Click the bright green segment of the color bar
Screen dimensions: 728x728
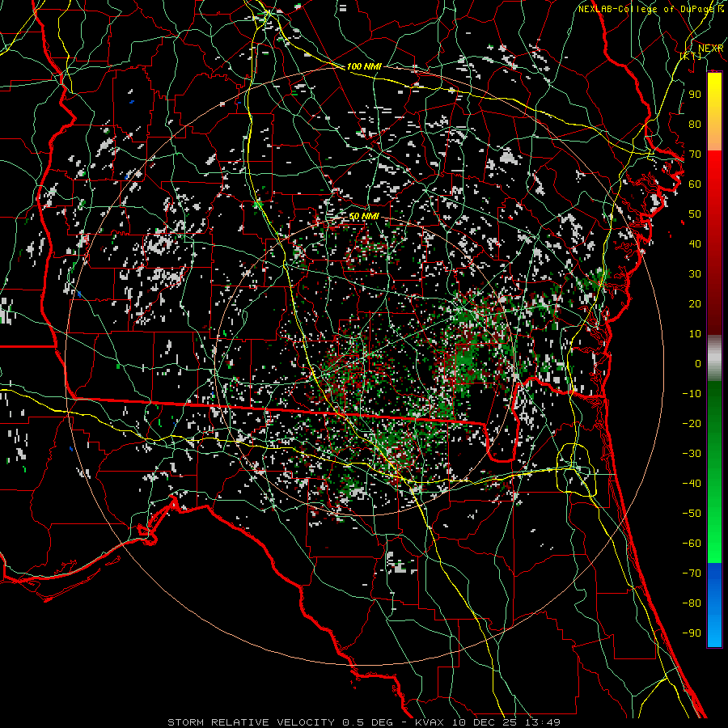click(x=714, y=534)
